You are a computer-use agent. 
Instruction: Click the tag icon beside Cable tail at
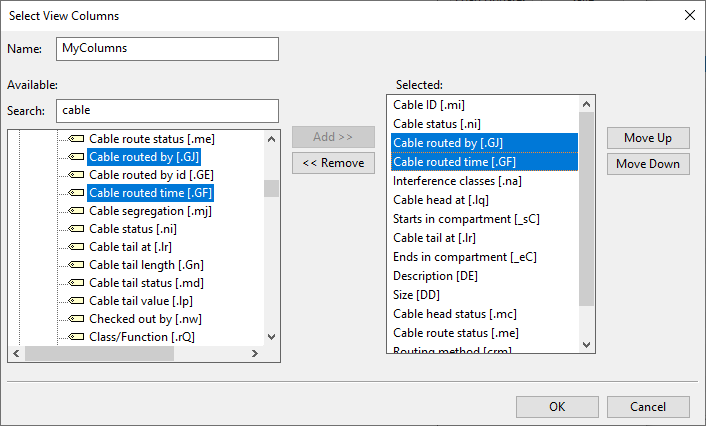tap(76, 247)
